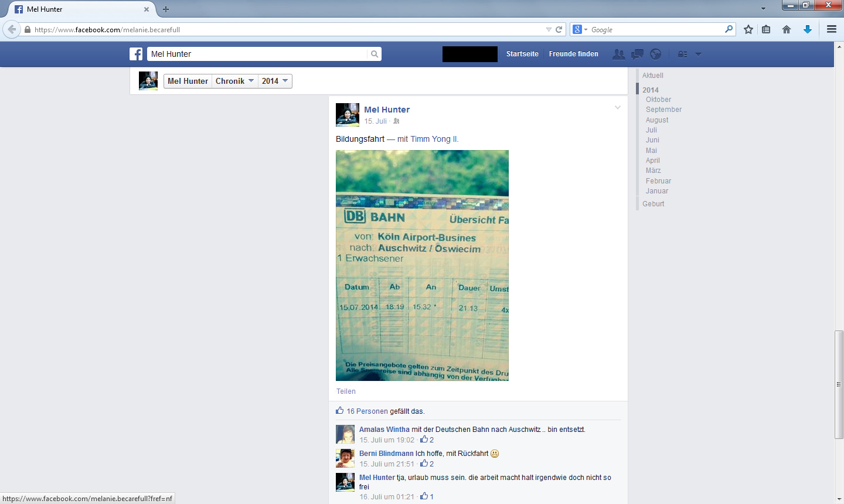Click Teilen link under the photo
Viewport: 844px width, 504px height.
tap(346, 391)
